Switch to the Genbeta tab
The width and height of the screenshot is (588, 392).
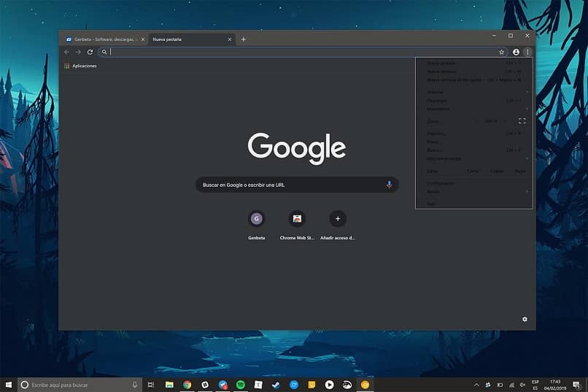[x=104, y=39]
